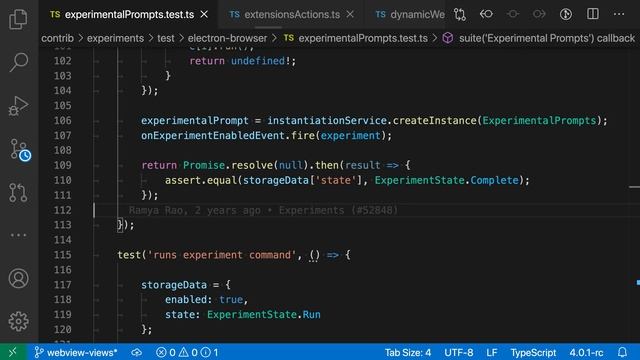Change the file encoding UTF-8
The height and width of the screenshot is (360, 640).
pyautogui.click(x=459, y=352)
